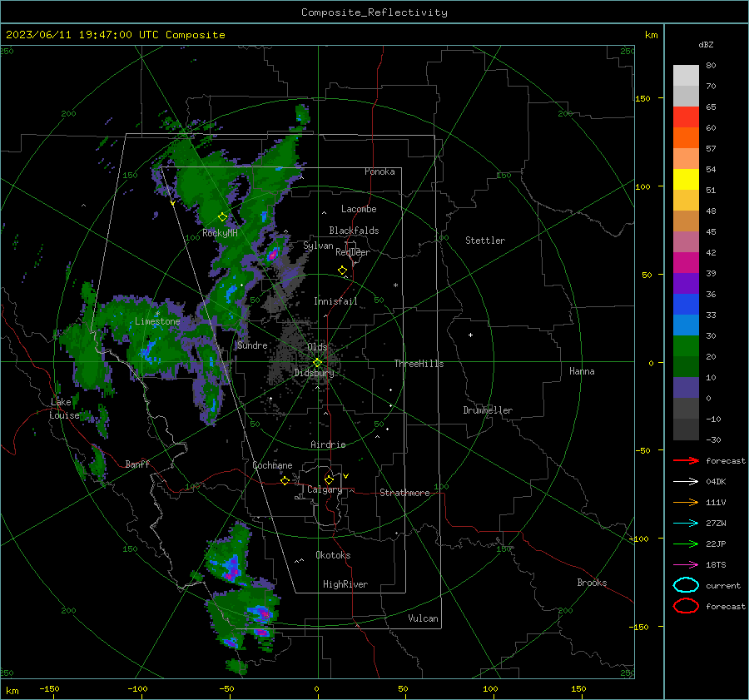This screenshot has height=700, width=749.
Task: Click the magenta 18TS arrow icon
Action: (x=686, y=565)
